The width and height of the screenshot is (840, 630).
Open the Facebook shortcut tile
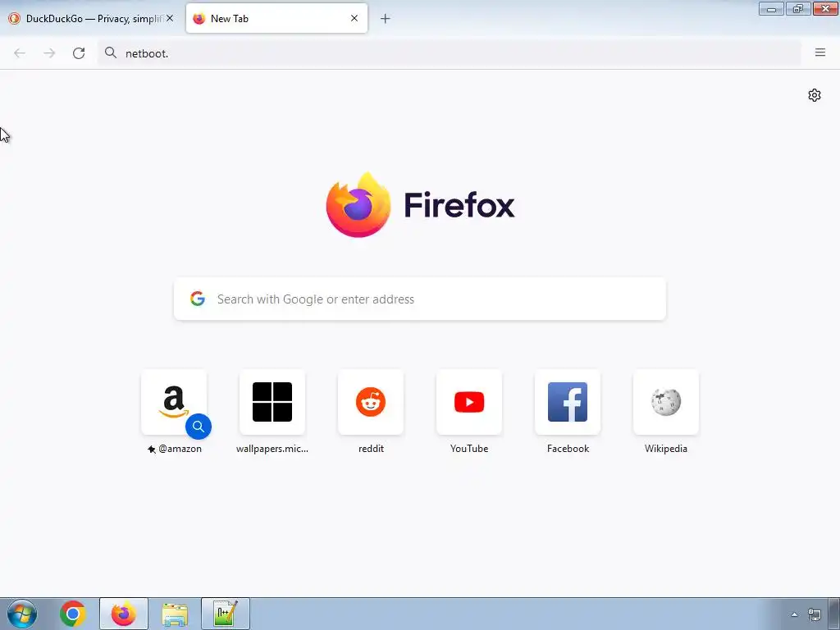(568, 402)
